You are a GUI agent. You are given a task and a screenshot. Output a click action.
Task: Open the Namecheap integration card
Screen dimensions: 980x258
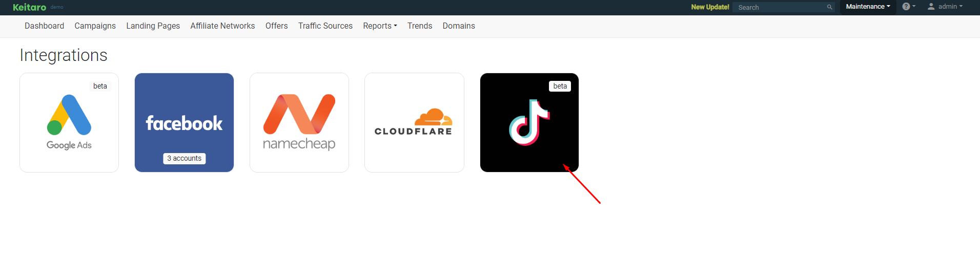click(x=299, y=123)
